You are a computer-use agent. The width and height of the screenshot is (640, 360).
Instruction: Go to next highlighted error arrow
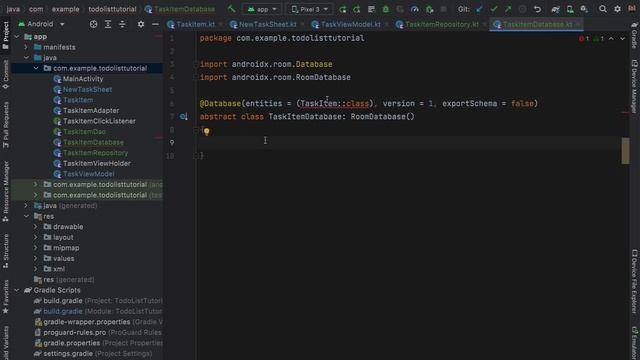pos(622,39)
